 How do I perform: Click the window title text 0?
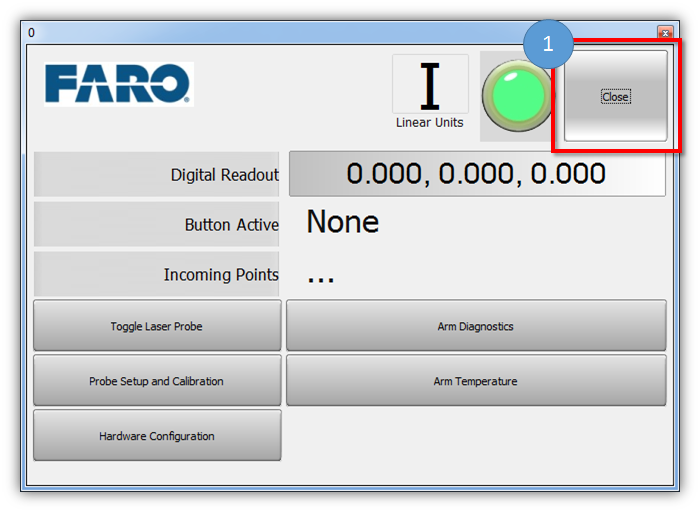[x=31, y=33]
